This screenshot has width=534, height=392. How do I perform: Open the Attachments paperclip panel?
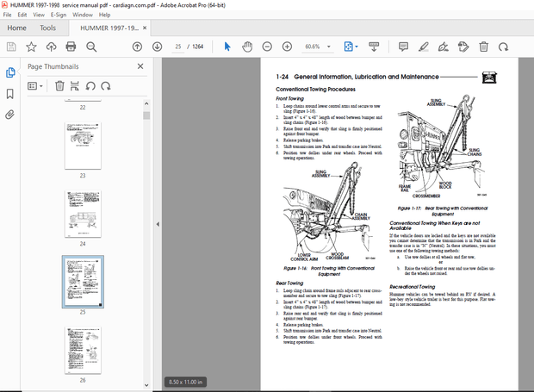tap(9, 115)
